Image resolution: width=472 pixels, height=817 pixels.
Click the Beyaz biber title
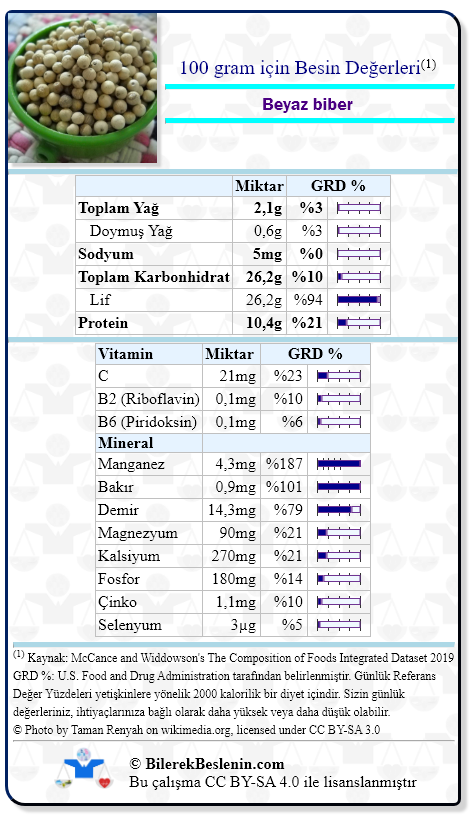[x=307, y=104]
